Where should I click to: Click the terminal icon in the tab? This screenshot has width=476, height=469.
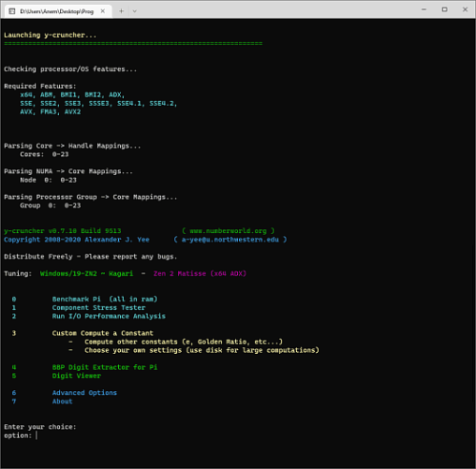tap(12, 11)
